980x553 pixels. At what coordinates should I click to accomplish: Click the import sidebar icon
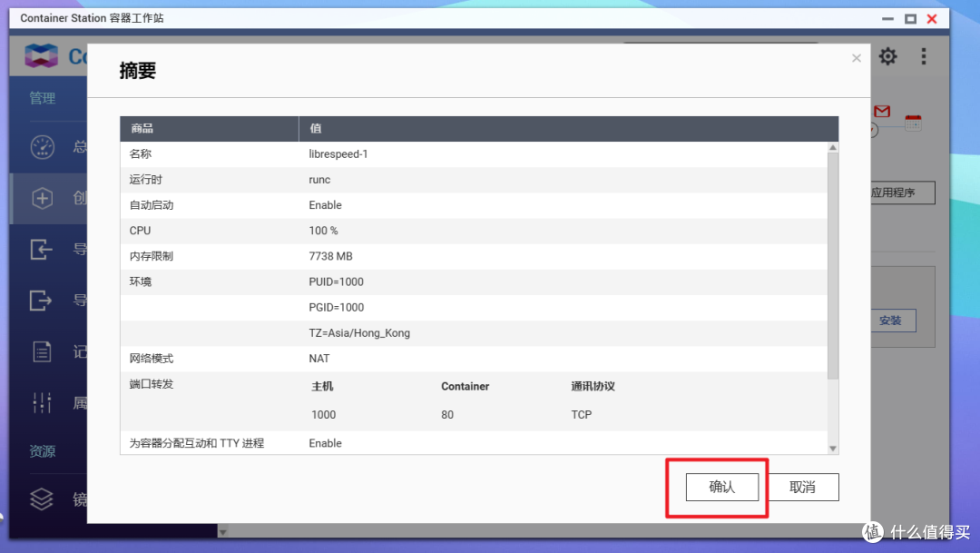(41, 250)
